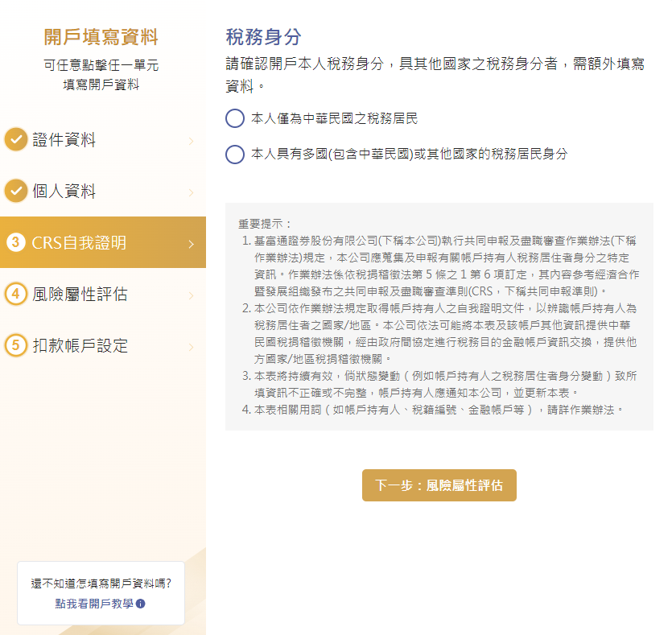Click the step 3 number circle icon

coord(16,242)
